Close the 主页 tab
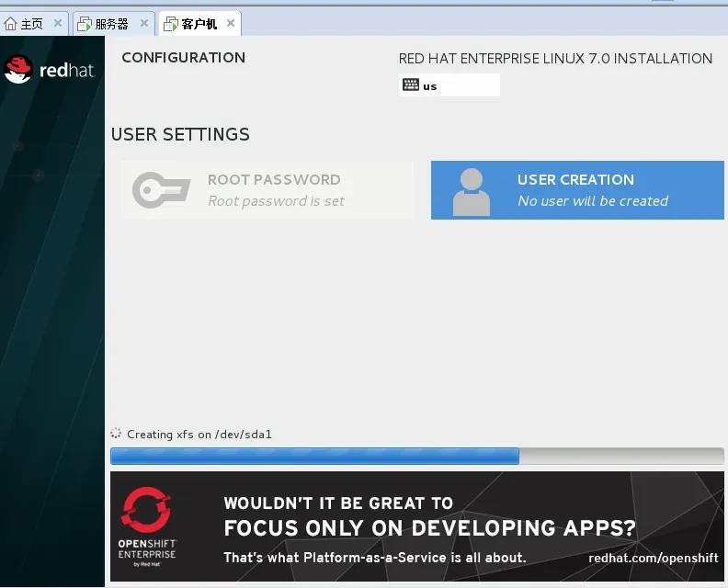The width and height of the screenshot is (728, 588). [x=58, y=23]
